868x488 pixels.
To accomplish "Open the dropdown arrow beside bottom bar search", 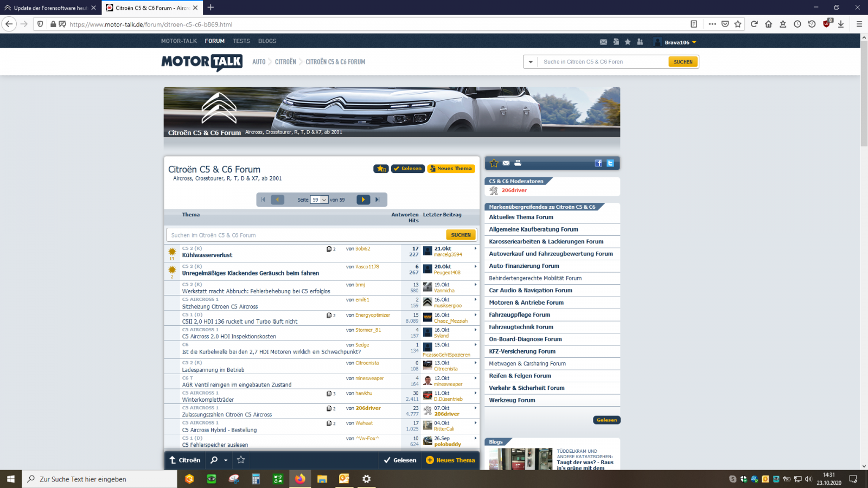I will click(226, 460).
